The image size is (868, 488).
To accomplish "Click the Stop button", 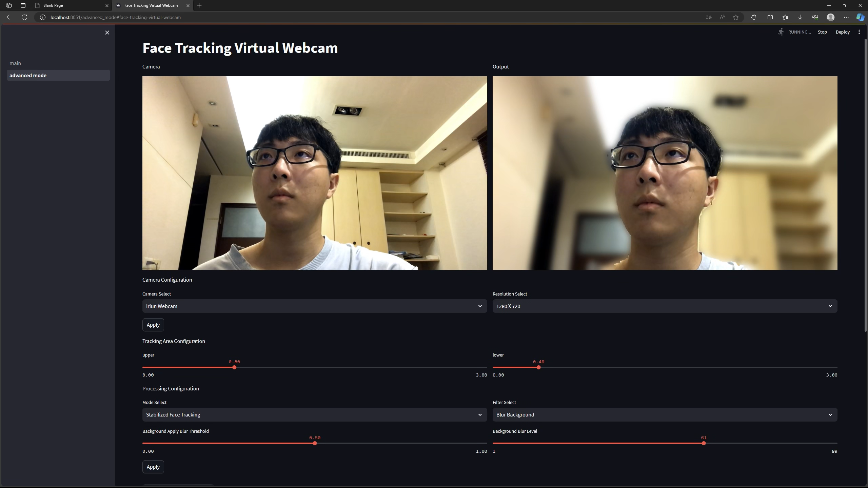I will (x=822, y=32).
